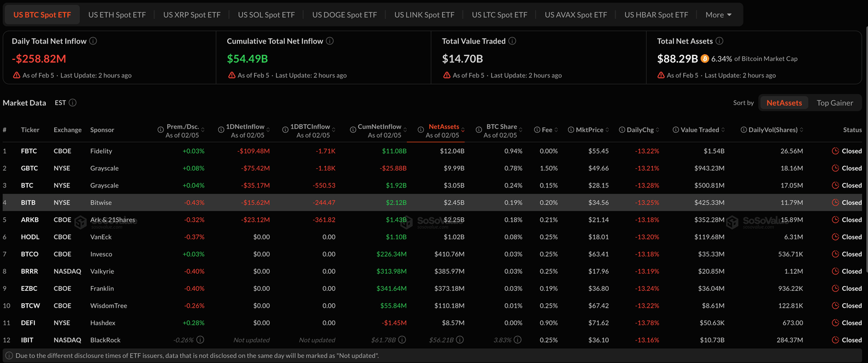Click info icon beside IBIT premium value
The height and width of the screenshot is (363, 868).
[x=200, y=340]
